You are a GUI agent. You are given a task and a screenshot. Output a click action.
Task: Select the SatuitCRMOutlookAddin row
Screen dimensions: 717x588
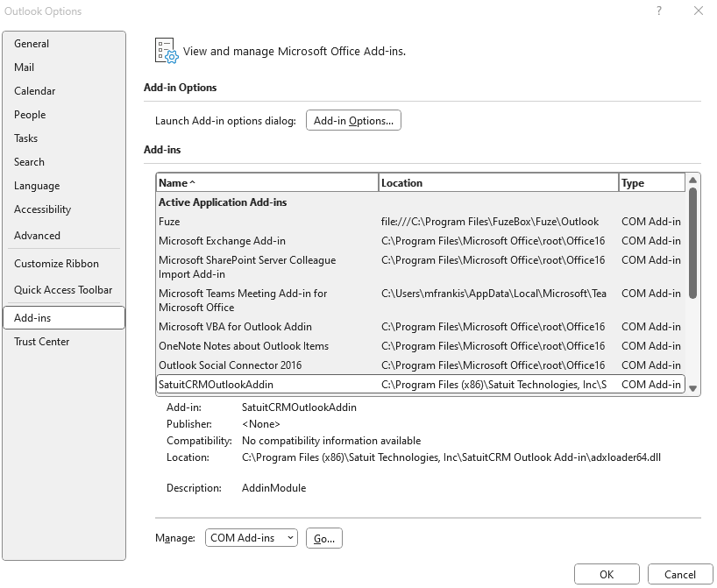421,385
